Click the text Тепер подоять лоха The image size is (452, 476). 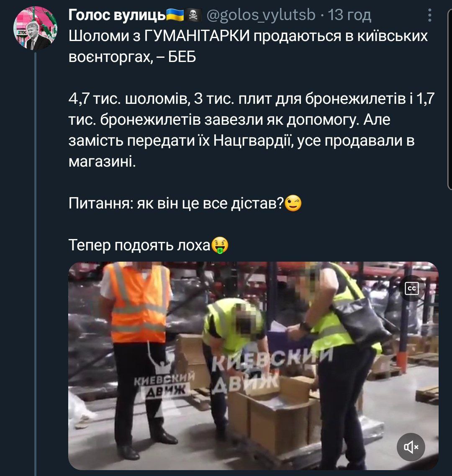coord(139,245)
